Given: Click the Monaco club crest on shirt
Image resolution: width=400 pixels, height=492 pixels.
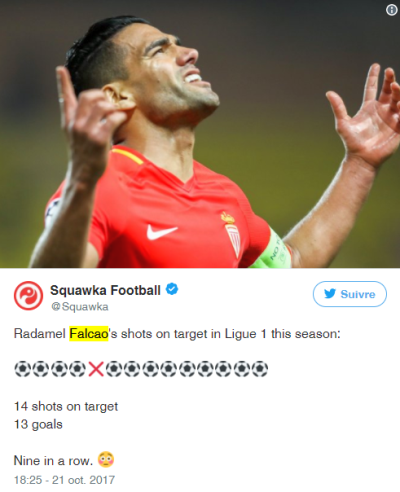Looking at the screenshot, I should click(231, 235).
